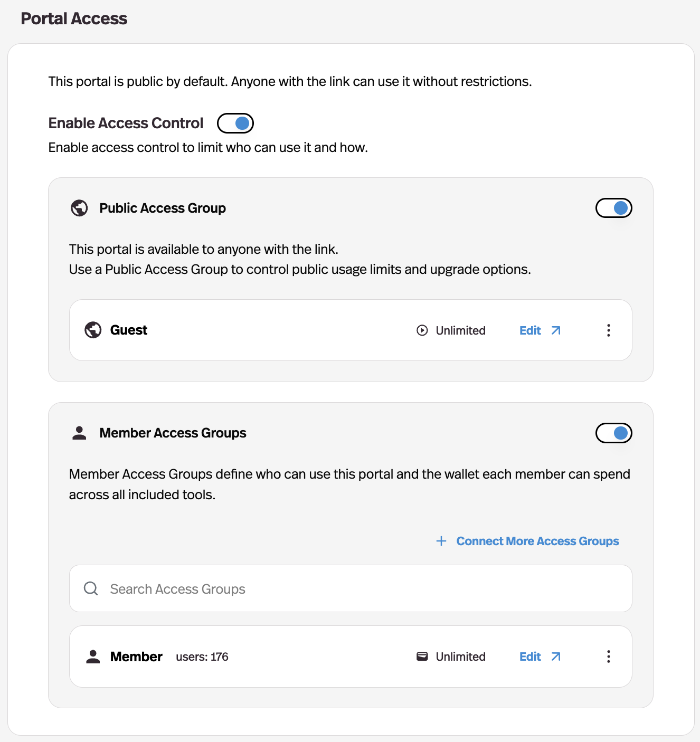
Task: Click the person icon beside Member Access Groups
Action: pos(79,433)
